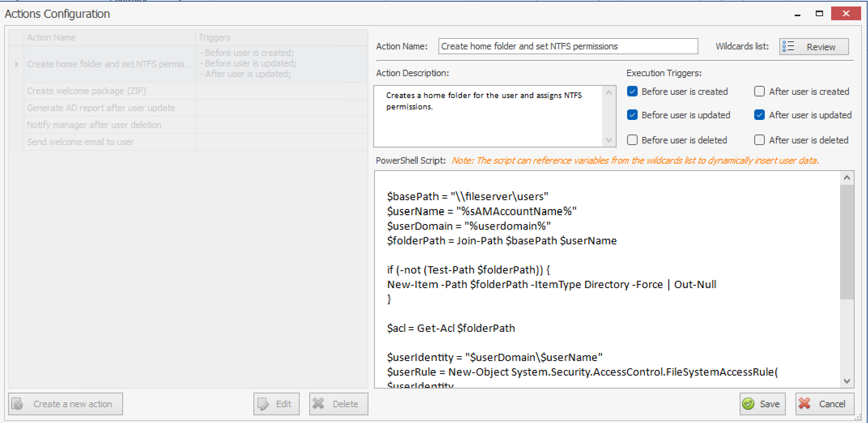Click the Action Name column header
The image size is (868, 423).
click(x=110, y=37)
